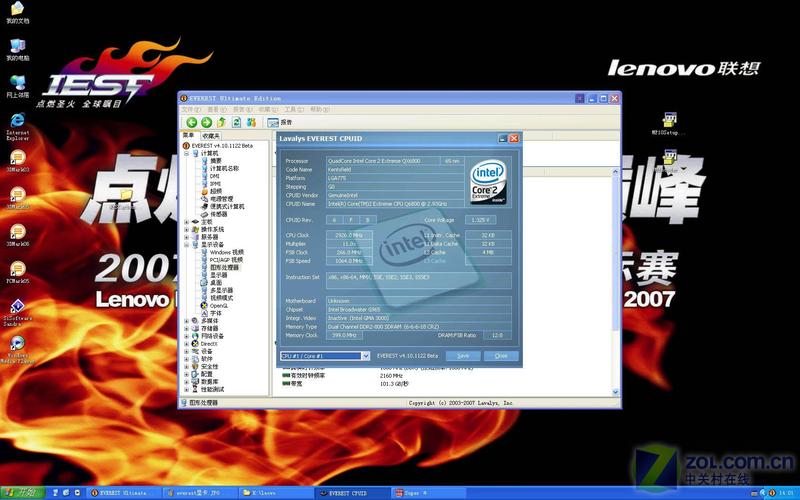Expand the 服务器 tree branch
The height and width of the screenshot is (500, 800).
click(x=187, y=237)
